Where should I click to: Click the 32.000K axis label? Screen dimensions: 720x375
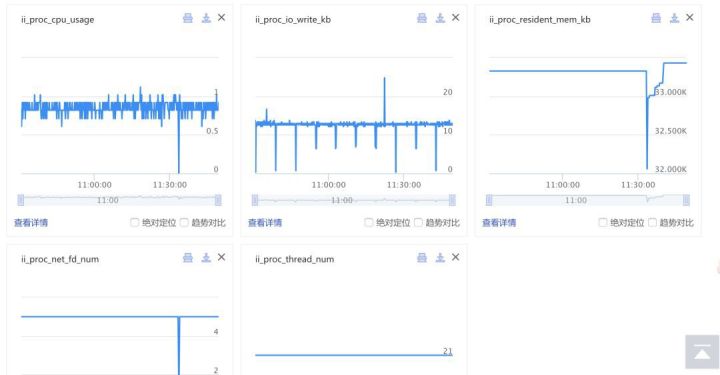pos(671,169)
